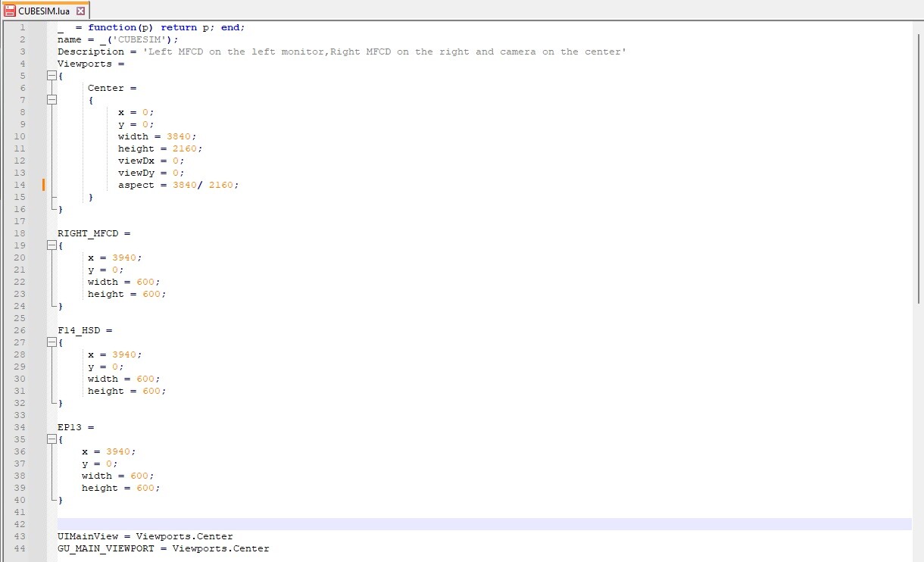Collapse the EP13 block fold marker on line 35
The image size is (924, 562).
(52, 439)
